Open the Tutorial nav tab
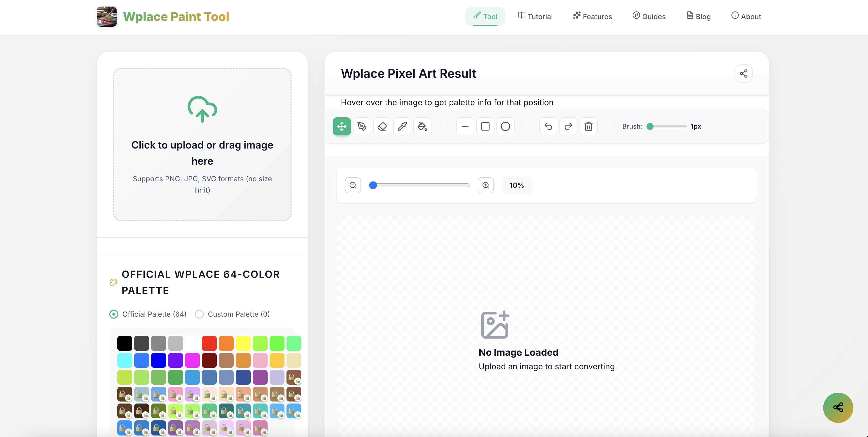Viewport: 868px width, 437px height. pos(535,16)
